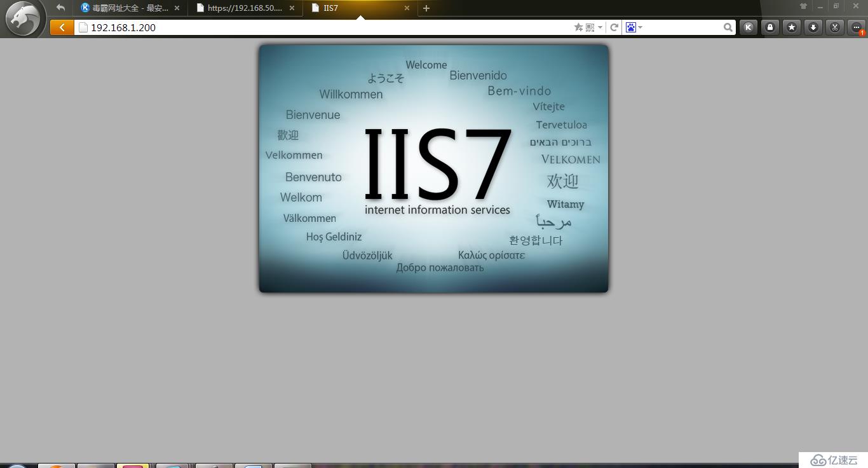Close the 毒霸网址大全 tab

pyautogui.click(x=177, y=8)
